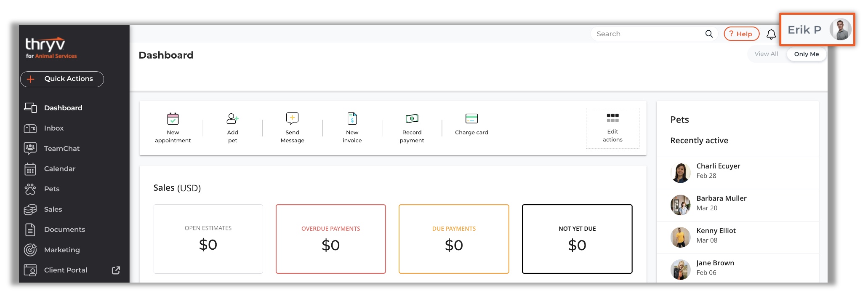The image size is (868, 299).
Task: Select the Only Me toggle option
Action: (807, 54)
